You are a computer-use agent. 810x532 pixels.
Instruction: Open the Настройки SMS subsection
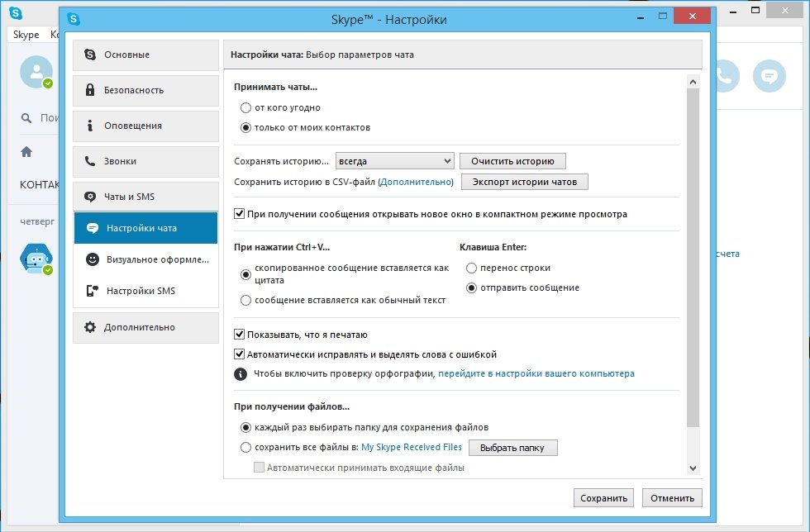145,291
